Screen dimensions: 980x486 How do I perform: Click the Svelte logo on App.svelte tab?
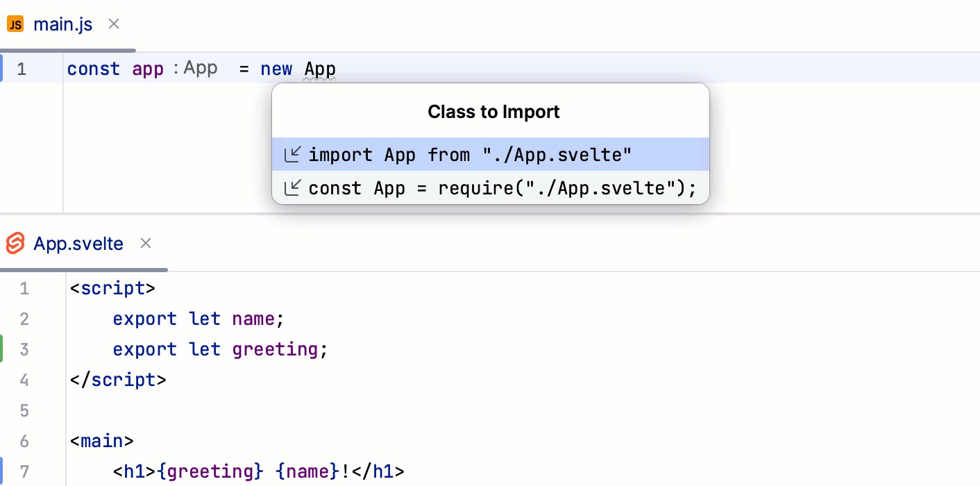click(x=14, y=244)
